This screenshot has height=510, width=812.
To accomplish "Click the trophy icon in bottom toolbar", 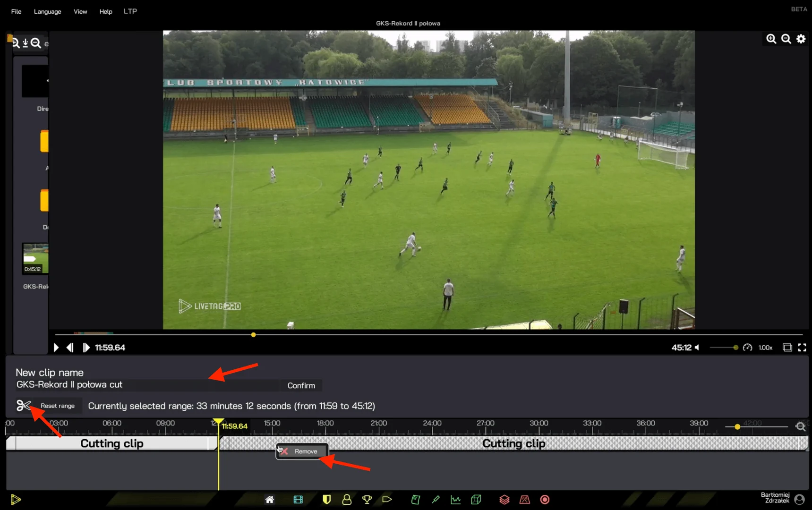I will click(x=367, y=500).
